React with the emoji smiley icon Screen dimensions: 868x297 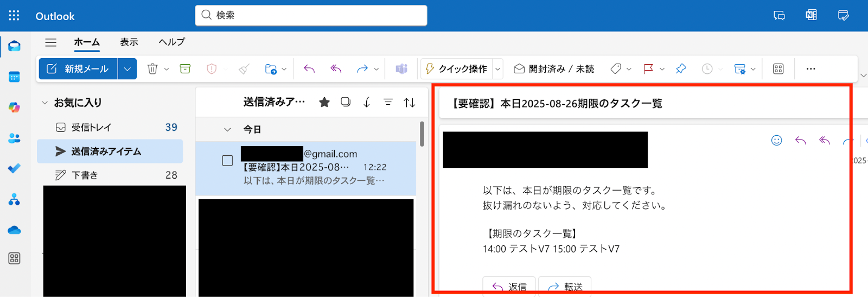pyautogui.click(x=777, y=141)
